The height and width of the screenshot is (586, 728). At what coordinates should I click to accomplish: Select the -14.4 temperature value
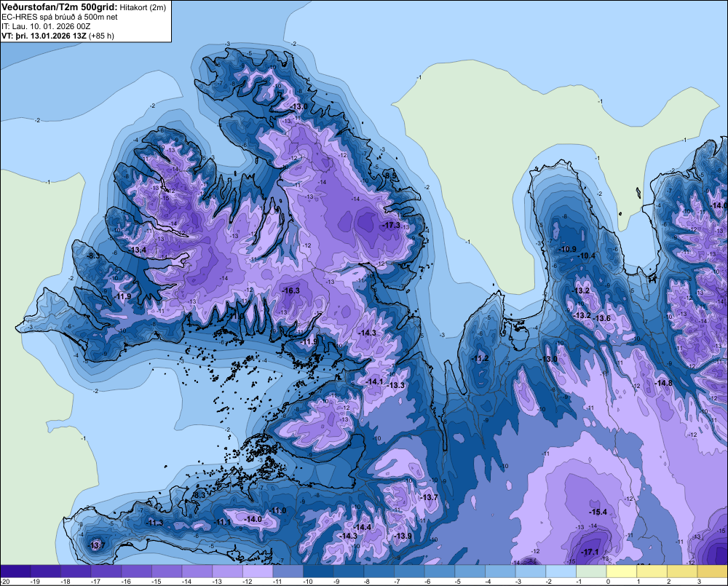(362, 528)
